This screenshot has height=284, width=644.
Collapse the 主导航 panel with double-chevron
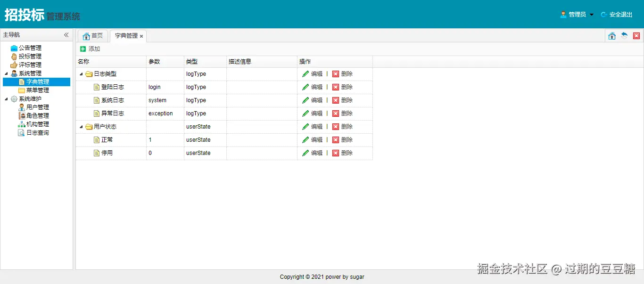66,35
